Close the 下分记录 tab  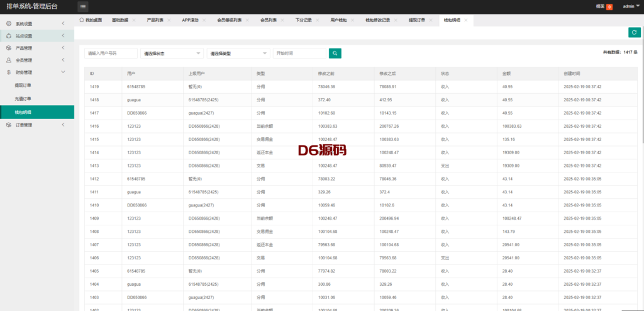tap(318, 20)
